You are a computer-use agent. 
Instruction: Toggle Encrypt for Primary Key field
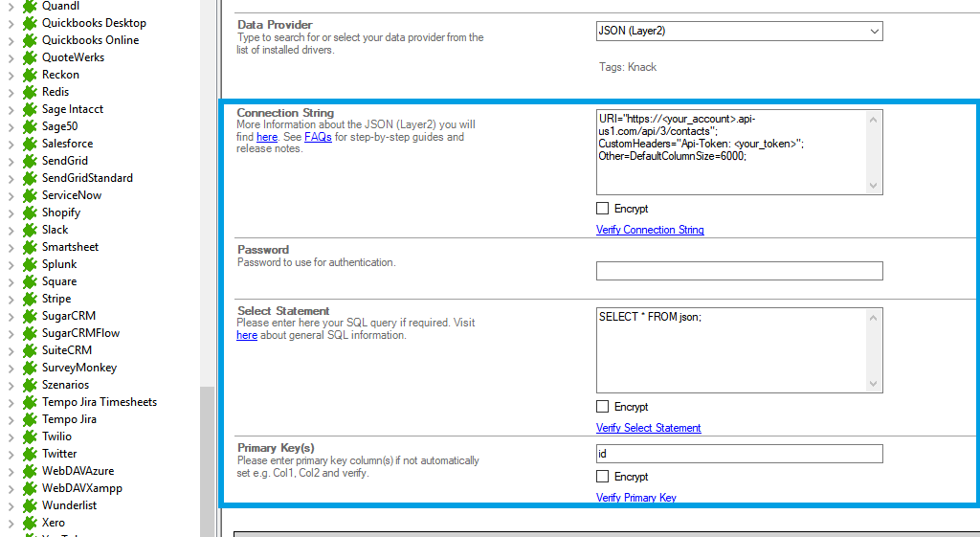[x=602, y=477]
